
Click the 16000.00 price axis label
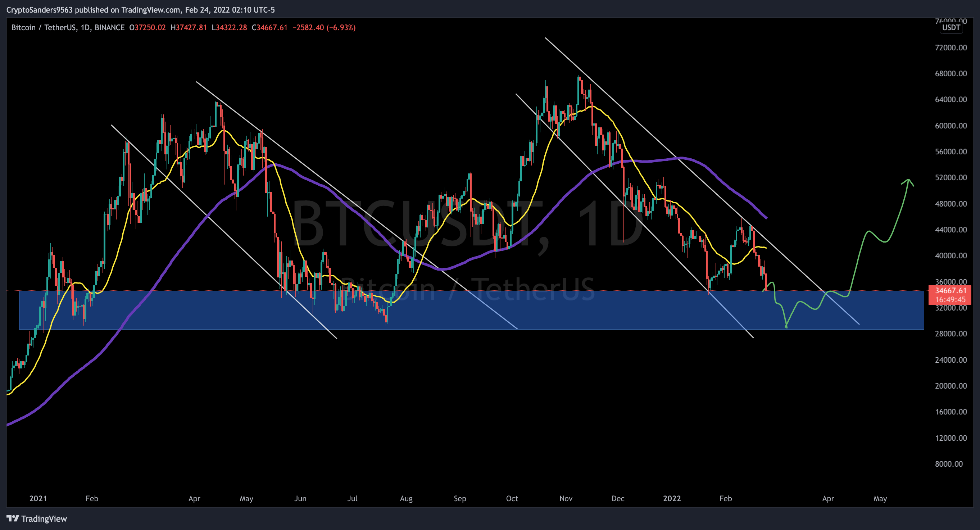951,411
